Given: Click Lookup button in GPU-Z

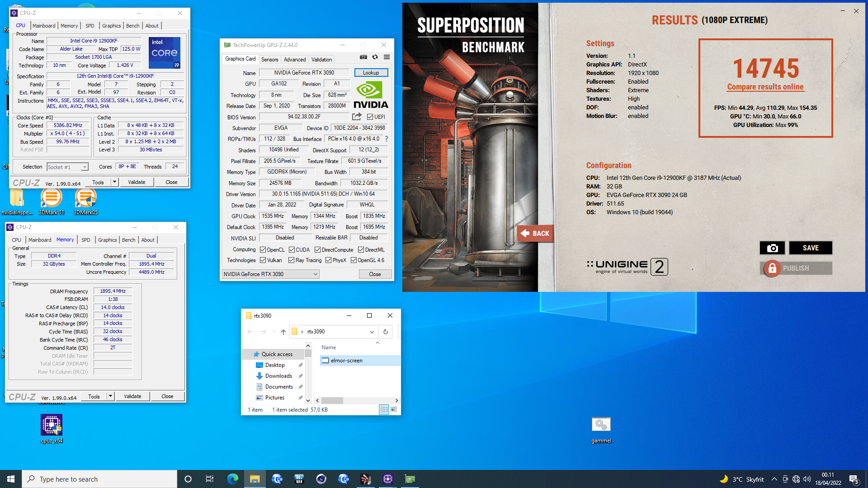Looking at the screenshot, I should pos(371,73).
